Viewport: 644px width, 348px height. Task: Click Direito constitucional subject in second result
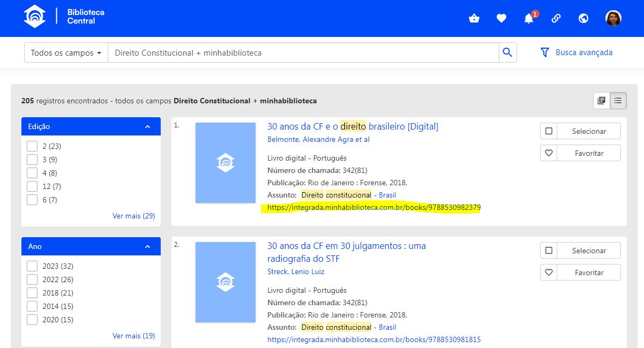(x=336, y=327)
